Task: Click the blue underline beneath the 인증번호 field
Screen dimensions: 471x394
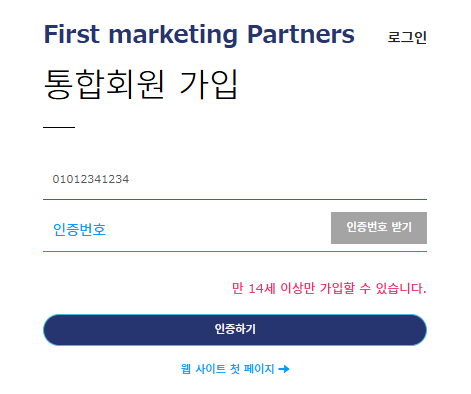Action: pos(235,251)
